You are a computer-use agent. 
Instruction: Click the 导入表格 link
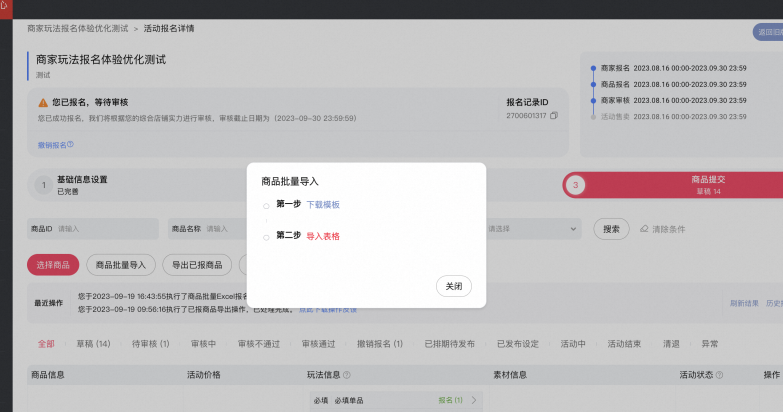tap(323, 236)
